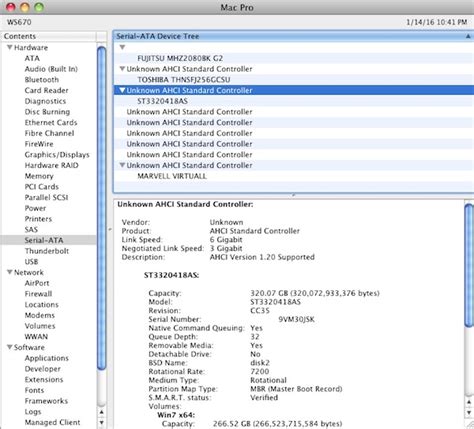Click the sidebar scrollbar down arrow

click(x=101, y=423)
